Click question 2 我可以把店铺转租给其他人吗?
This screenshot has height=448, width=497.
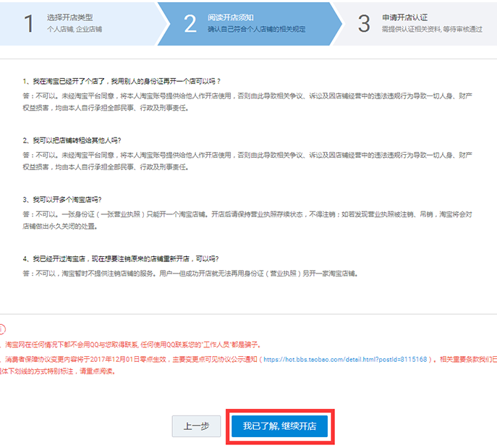point(72,140)
